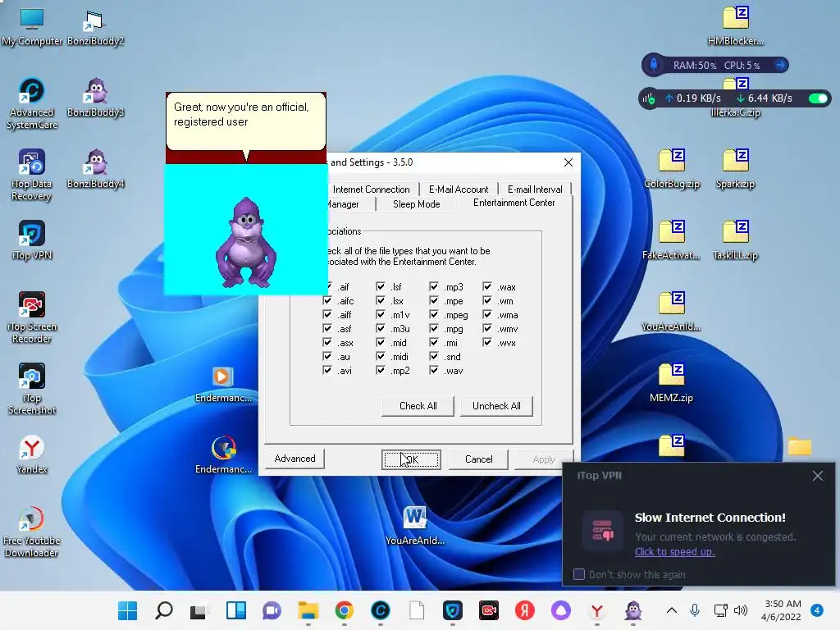Select YouAreAnId zip archive on desktop
The height and width of the screenshot is (630, 840).
[x=672, y=312]
